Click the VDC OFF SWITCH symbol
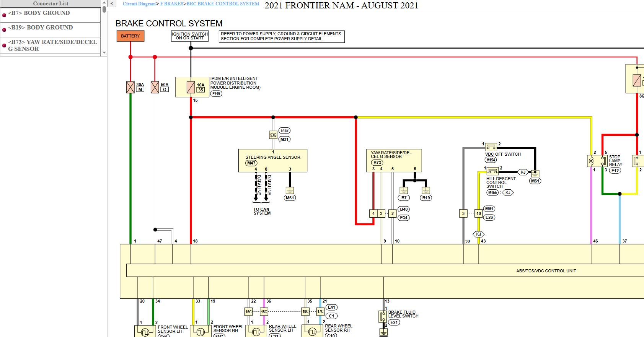Image resolution: width=644 pixels, height=337 pixels. tap(491, 147)
